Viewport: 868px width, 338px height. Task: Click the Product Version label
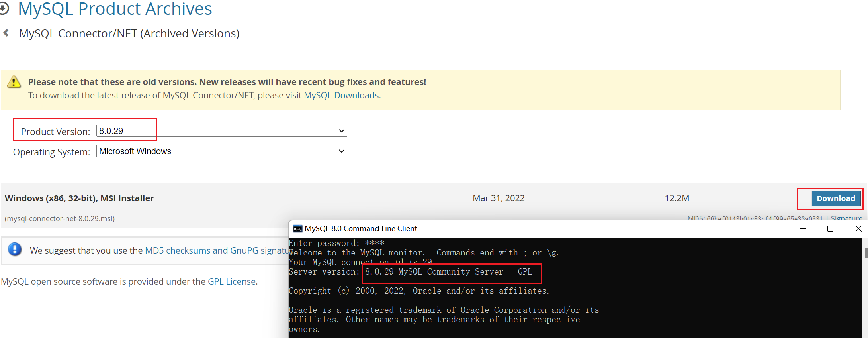coord(56,132)
